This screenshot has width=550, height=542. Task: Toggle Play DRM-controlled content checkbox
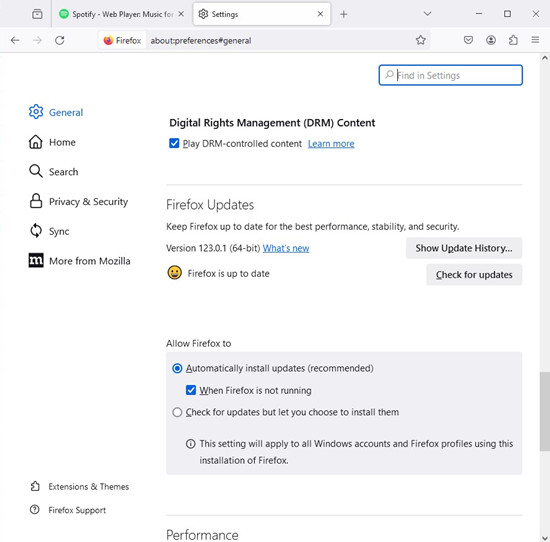click(x=174, y=143)
